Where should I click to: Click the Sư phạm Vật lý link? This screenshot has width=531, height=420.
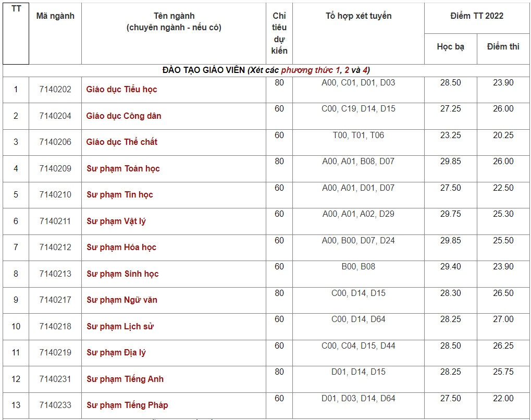coord(116,221)
